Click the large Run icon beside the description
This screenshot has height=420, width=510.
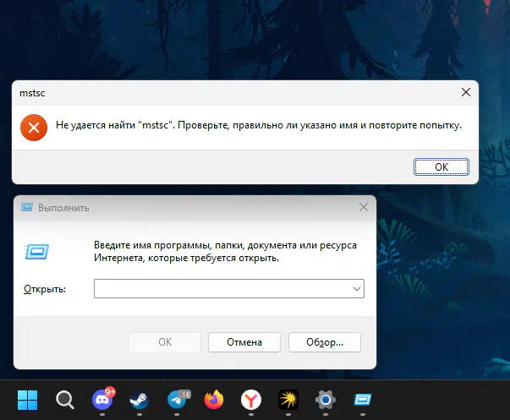pos(37,252)
